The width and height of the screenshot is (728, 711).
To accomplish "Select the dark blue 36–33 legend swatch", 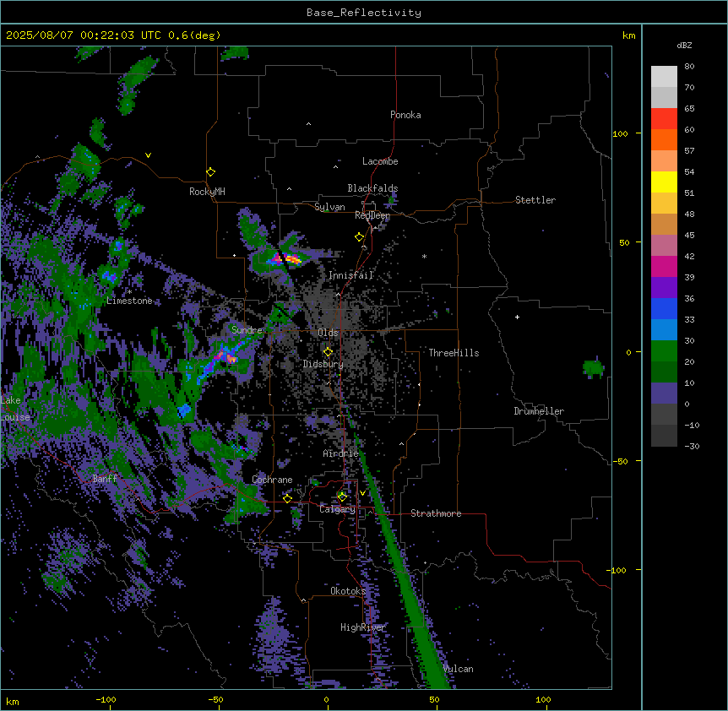I will [x=664, y=308].
